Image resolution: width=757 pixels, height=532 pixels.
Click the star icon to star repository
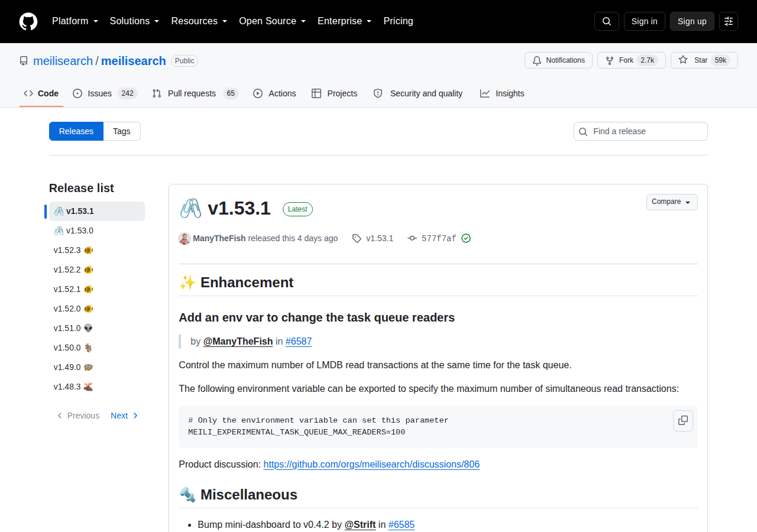(683, 60)
